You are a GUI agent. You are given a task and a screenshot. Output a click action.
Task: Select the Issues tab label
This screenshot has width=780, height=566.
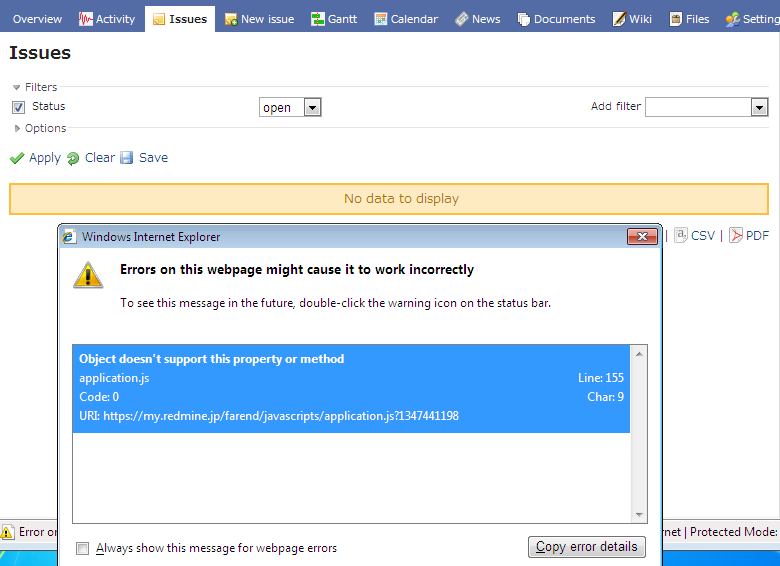pyautogui.click(x=188, y=19)
